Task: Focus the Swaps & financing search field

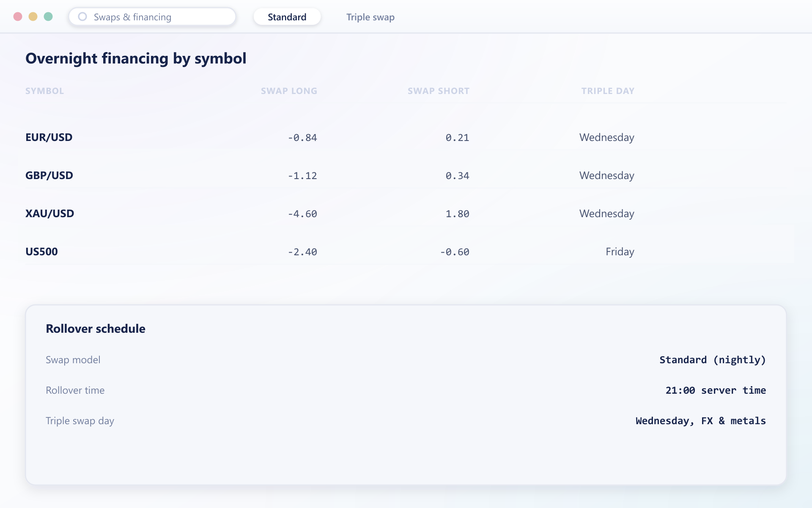Action: coord(152,17)
